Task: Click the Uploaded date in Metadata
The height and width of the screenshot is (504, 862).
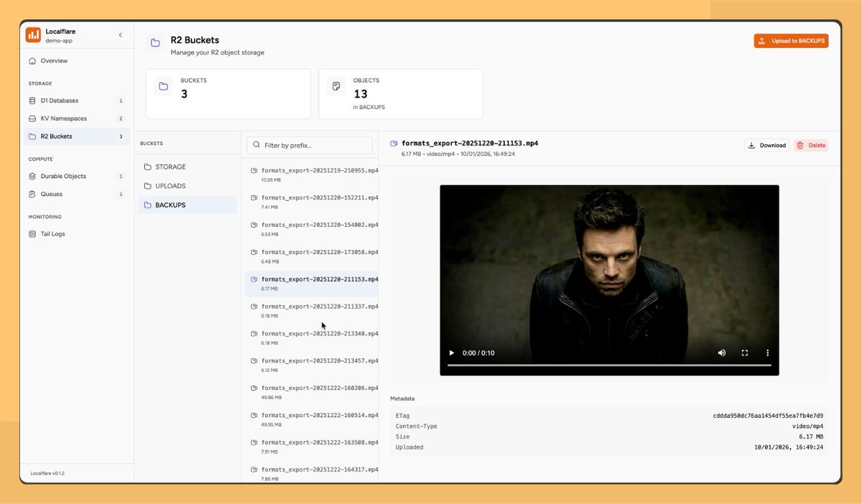Action: 789,447
